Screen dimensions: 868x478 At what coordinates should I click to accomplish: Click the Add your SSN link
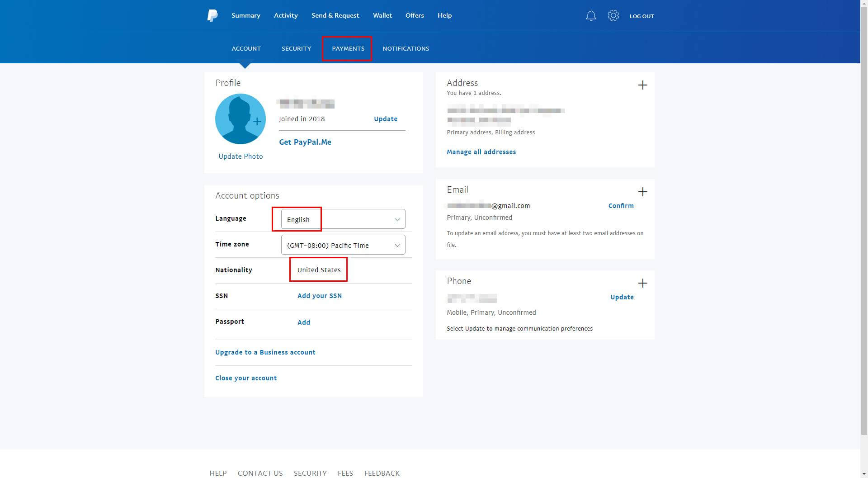[x=319, y=296]
